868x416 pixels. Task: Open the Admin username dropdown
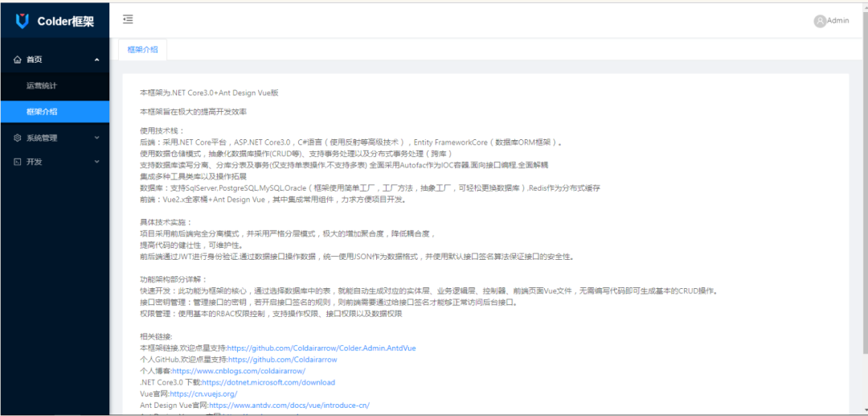[838, 20]
